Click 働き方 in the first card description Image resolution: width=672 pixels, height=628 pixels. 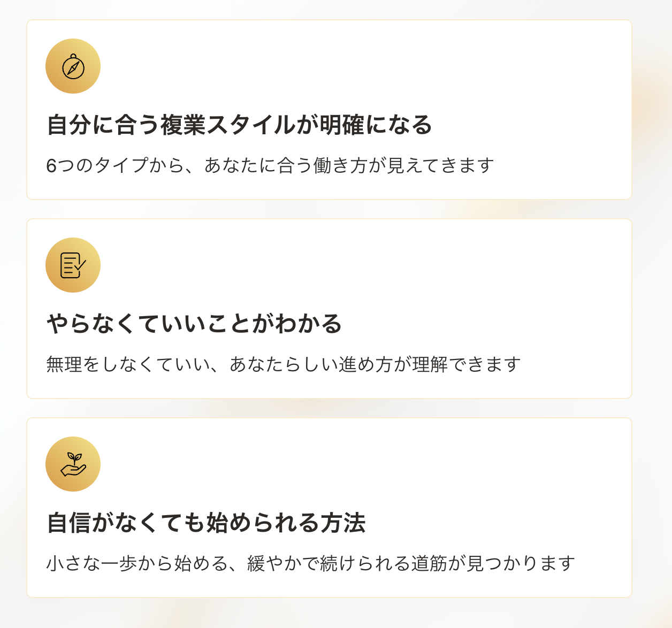click(x=340, y=165)
